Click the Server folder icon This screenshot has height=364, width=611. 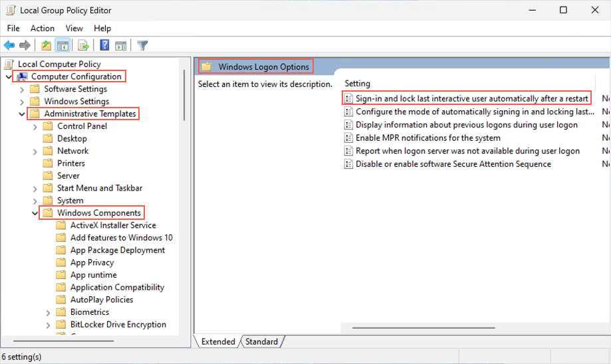[x=48, y=175]
